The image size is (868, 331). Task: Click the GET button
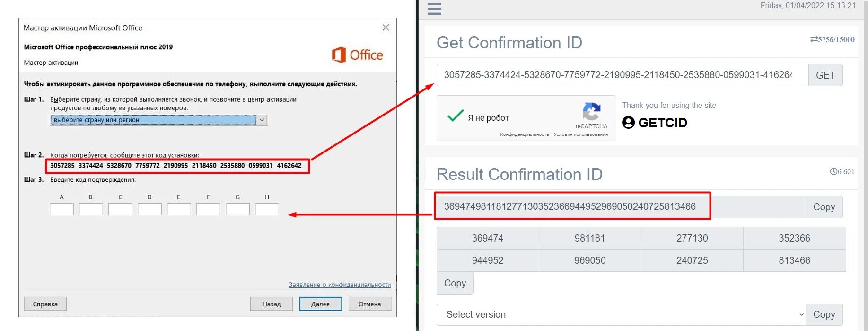tap(825, 75)
